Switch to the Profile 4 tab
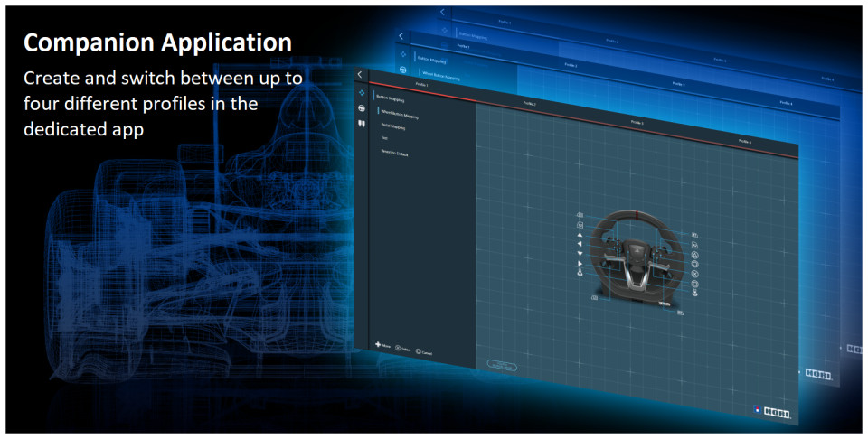This screenshot has height=439, width=868. tap(744, 142)
